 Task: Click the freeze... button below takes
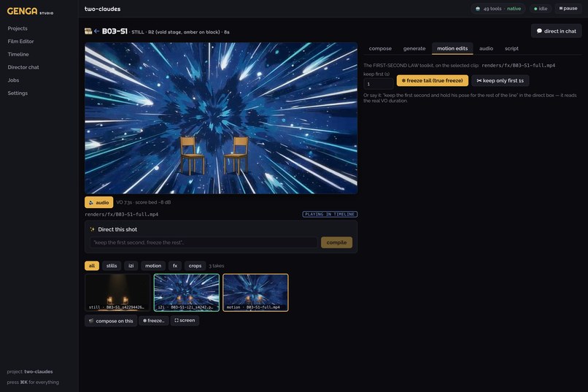154,320
